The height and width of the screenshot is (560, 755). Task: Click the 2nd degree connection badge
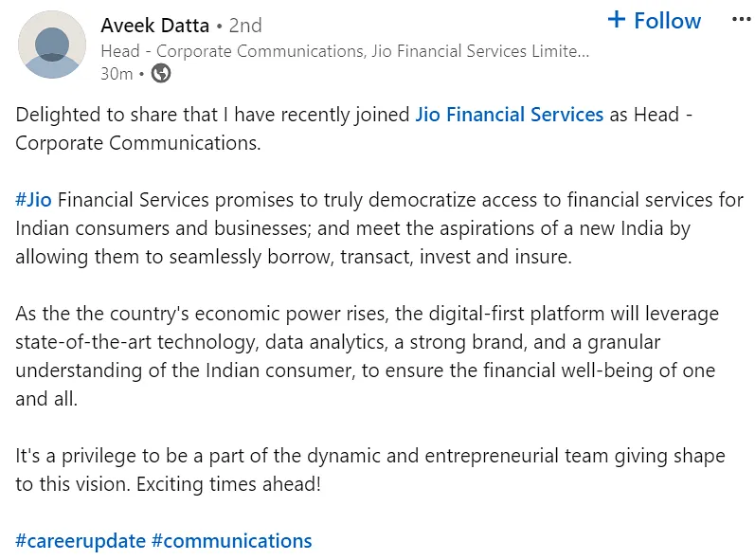coord(245,25)
